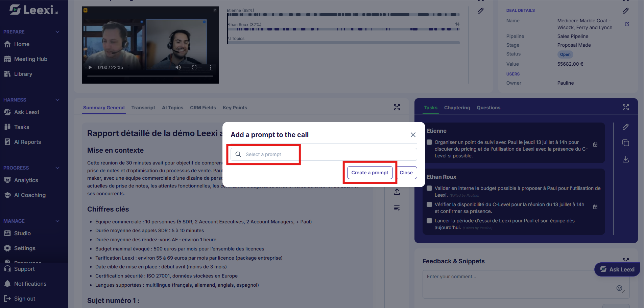Edit deal details pencil icon

coord(625,11)
